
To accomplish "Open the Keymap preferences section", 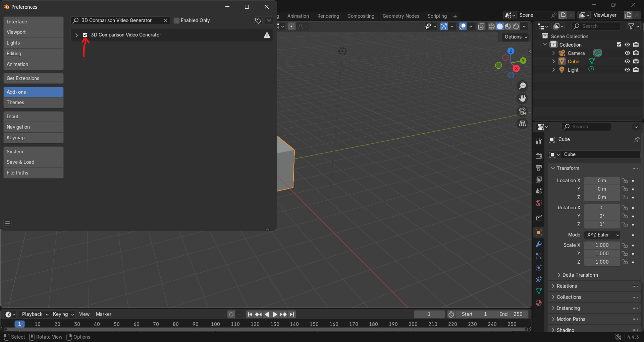I will tap(34, 138).
